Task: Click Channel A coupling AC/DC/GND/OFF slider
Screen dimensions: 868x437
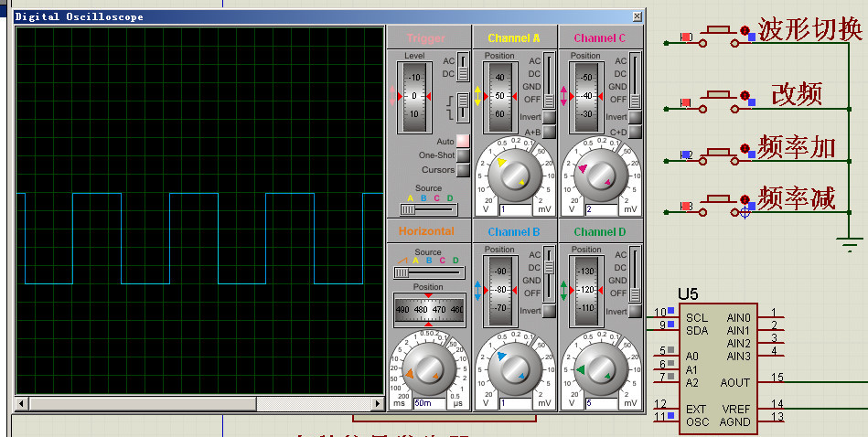Action: [549, 80]
